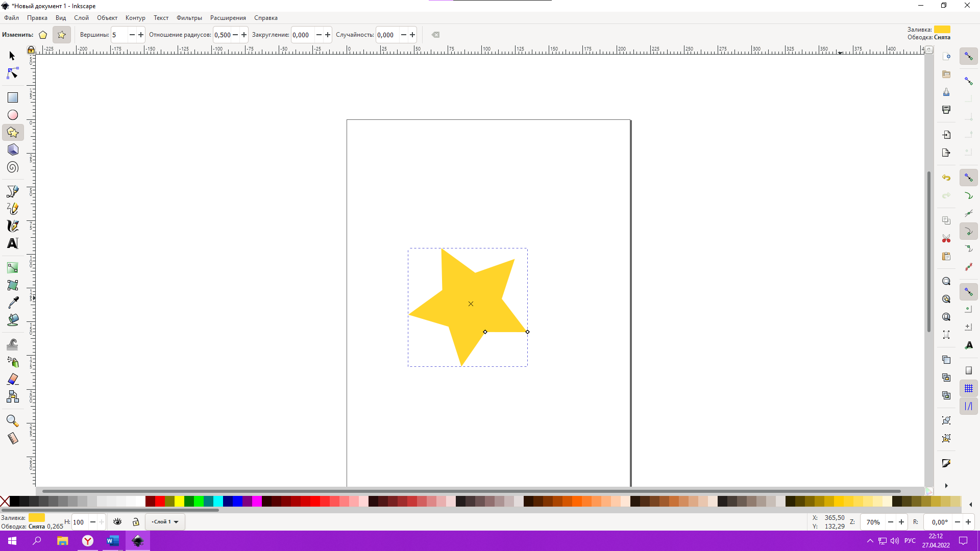980x551 pixels.
Task: Click the Zoom to fit drawing icon
Action: [x=946, y=299]
